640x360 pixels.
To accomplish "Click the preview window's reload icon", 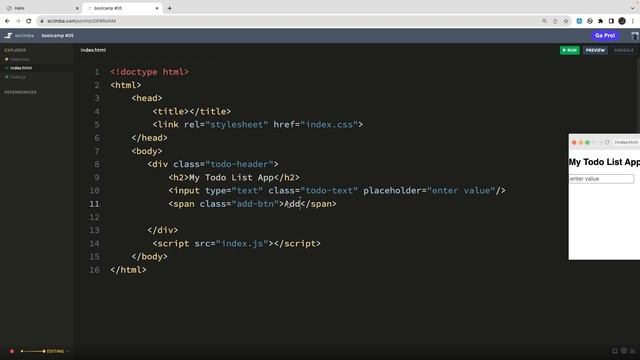I will pyautogui.click(x=607, y=142).
